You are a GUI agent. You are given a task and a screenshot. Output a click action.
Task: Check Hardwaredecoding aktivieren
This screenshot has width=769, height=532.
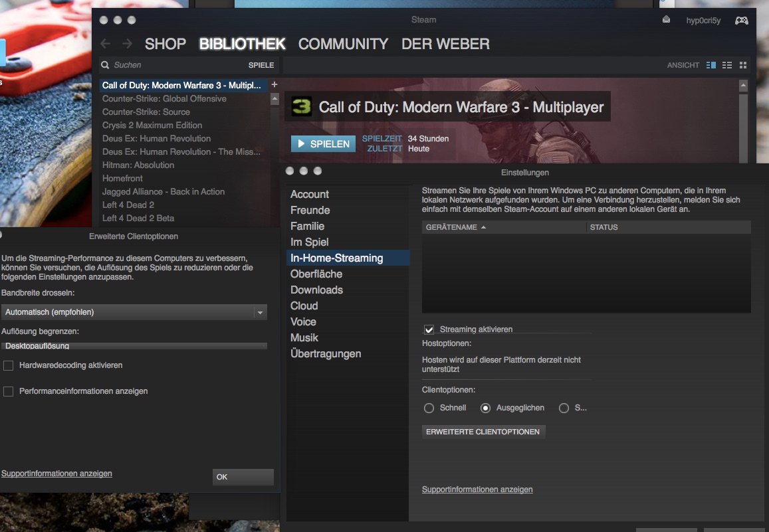9,365
